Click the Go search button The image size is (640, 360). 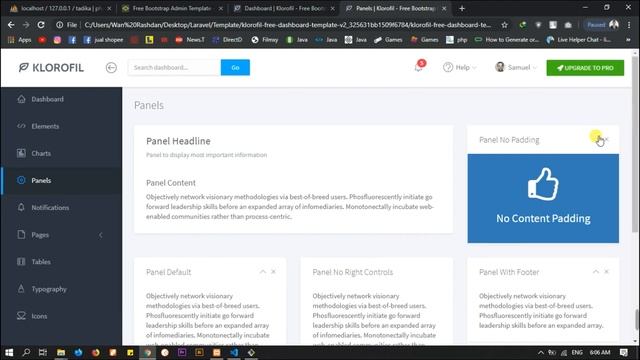point(235,67)
